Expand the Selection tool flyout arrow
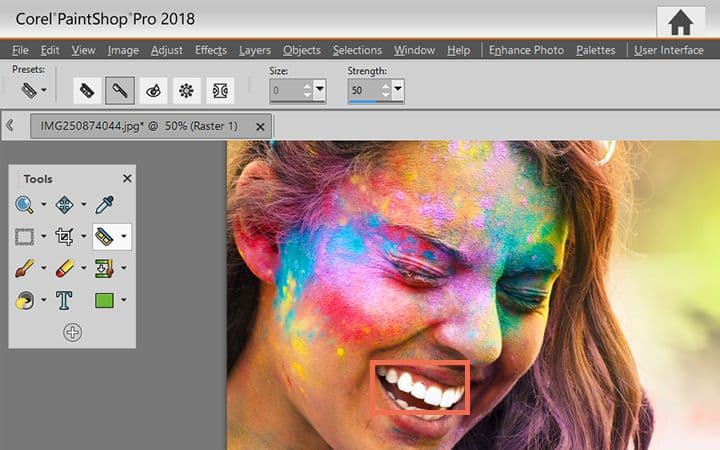720x450 pixels. pyautogui.click(x=44, y=236)
